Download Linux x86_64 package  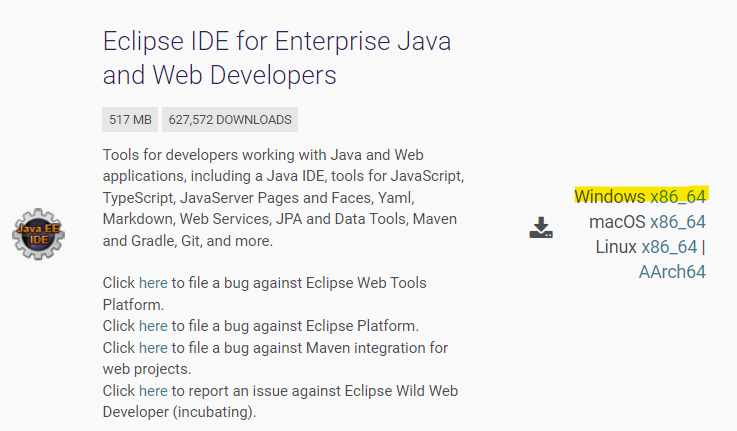(669, 247)
